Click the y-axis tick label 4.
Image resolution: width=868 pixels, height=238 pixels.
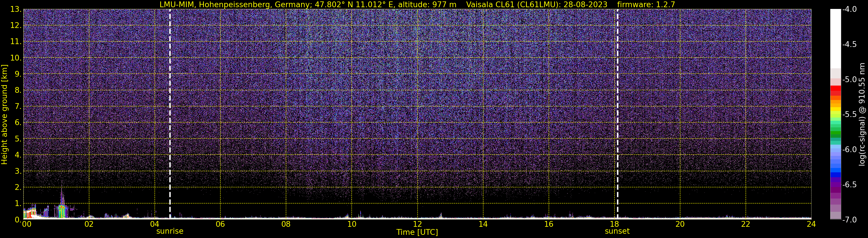coord(18,155)
